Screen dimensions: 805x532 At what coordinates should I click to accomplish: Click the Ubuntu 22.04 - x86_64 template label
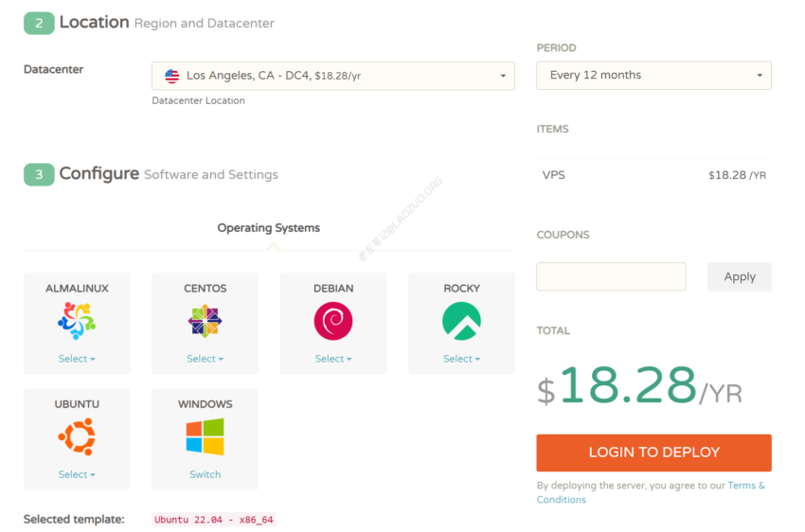pyautogui.click(x=214, y=519)
